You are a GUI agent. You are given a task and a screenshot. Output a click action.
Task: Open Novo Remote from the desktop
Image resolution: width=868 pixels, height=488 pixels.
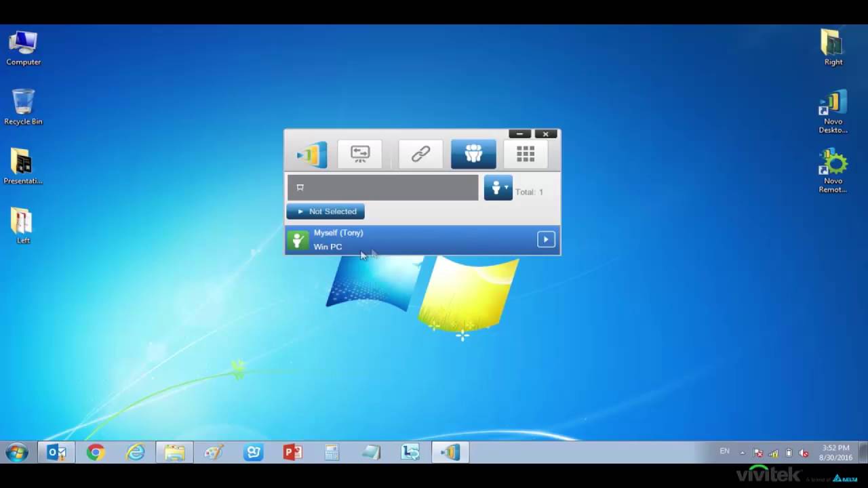[x=833, y=164]
